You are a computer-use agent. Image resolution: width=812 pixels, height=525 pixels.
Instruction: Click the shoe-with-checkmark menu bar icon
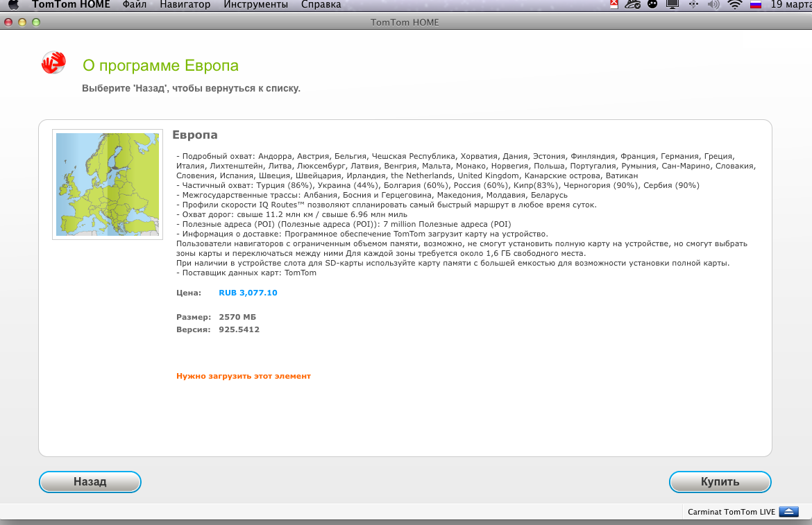[x=632, y=5]
